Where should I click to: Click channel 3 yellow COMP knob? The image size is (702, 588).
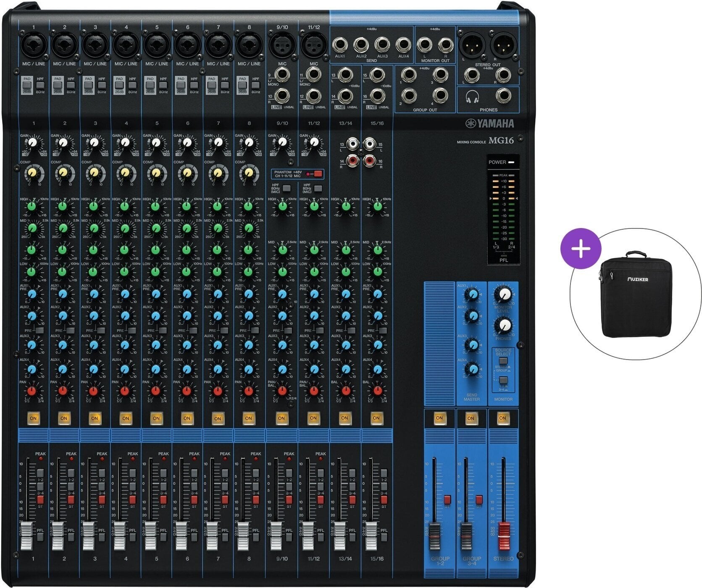pos(94,172)
